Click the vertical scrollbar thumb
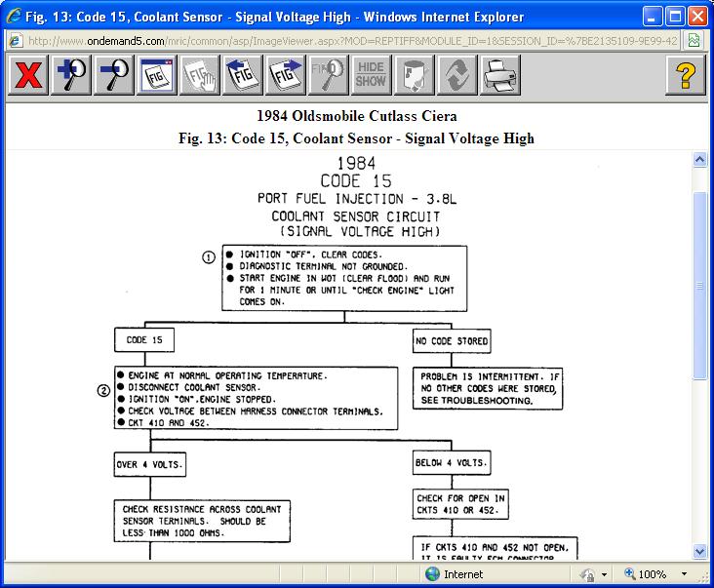The height and width of the screenshot is (588, 714). [x=700, y=286]
